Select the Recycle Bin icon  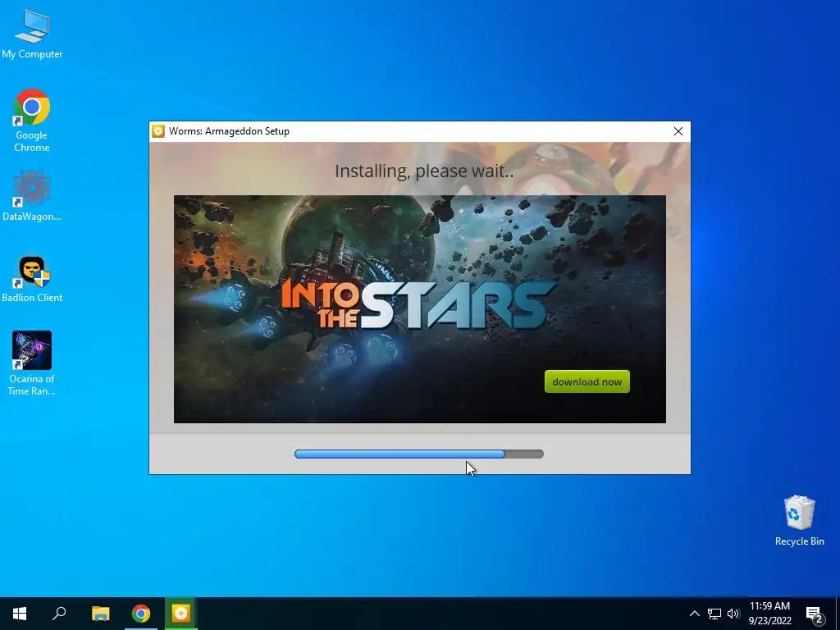pyautogui.click(x=799, y=520)
